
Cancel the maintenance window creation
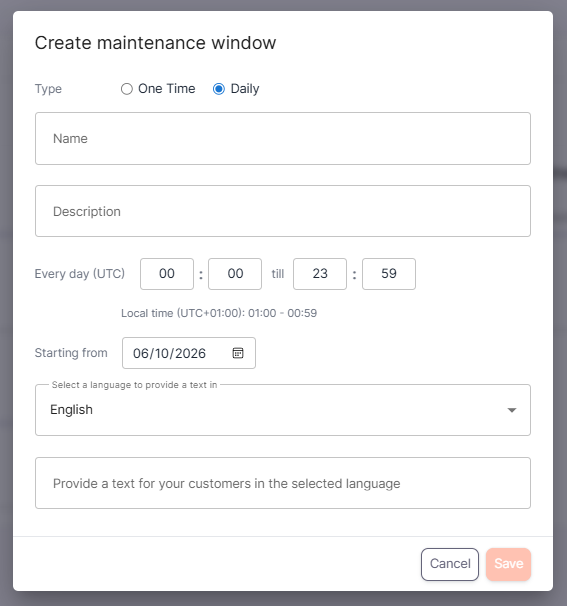(450, 564)
